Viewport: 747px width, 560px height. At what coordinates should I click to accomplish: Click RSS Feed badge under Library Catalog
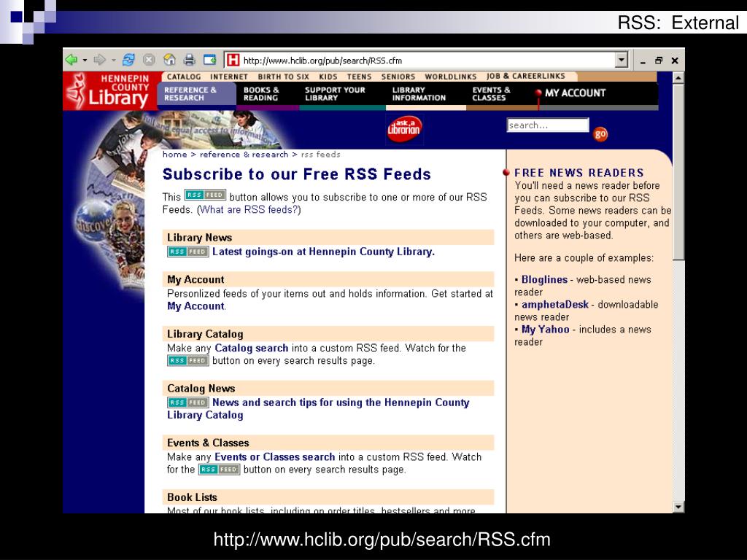(x=188, y=360)
